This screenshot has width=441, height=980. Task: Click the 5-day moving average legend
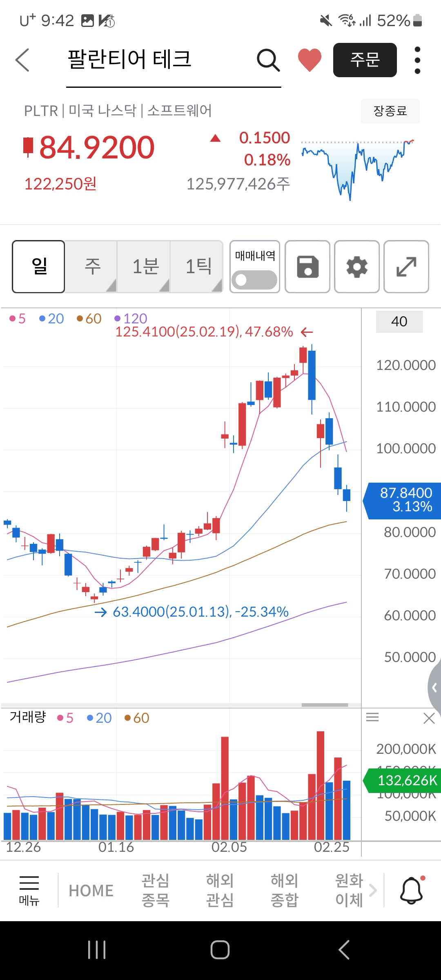point(18,318)
